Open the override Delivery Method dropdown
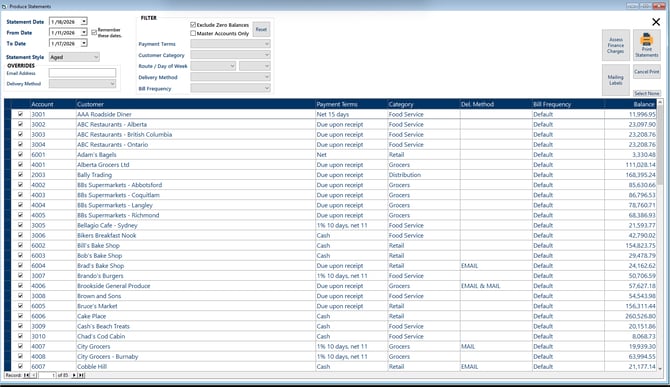The height and width of the screenshot is (387, 670). (112, 84)
